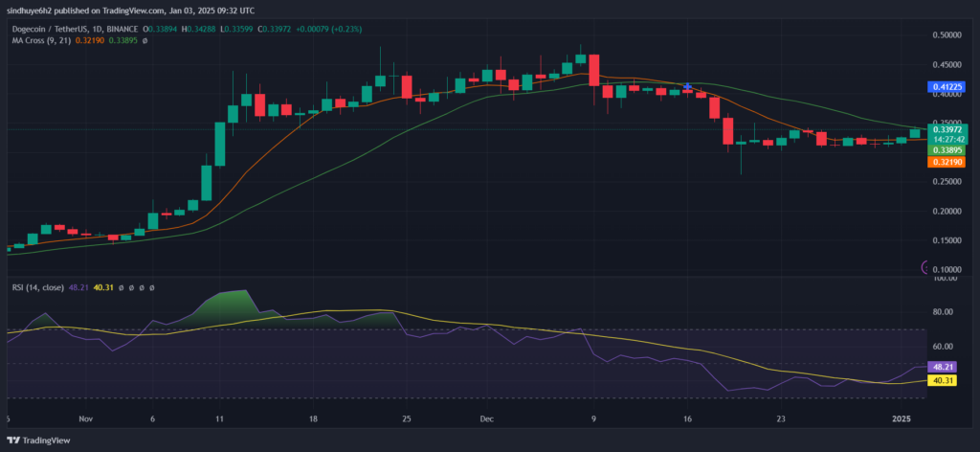Viewport: 980px width, 452px height.
Task: Click the blue 0.41225 price tag
Action: point(947,87)
